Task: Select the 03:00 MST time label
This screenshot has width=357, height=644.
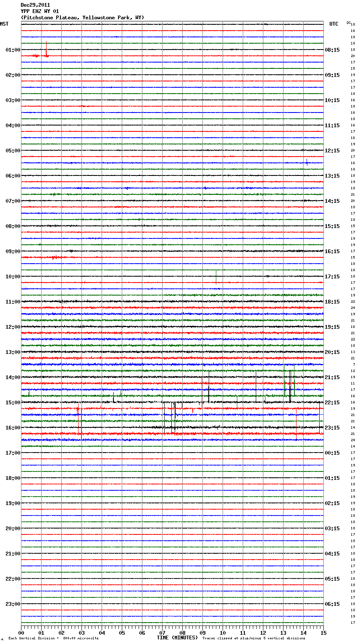Action: (13, 100)
